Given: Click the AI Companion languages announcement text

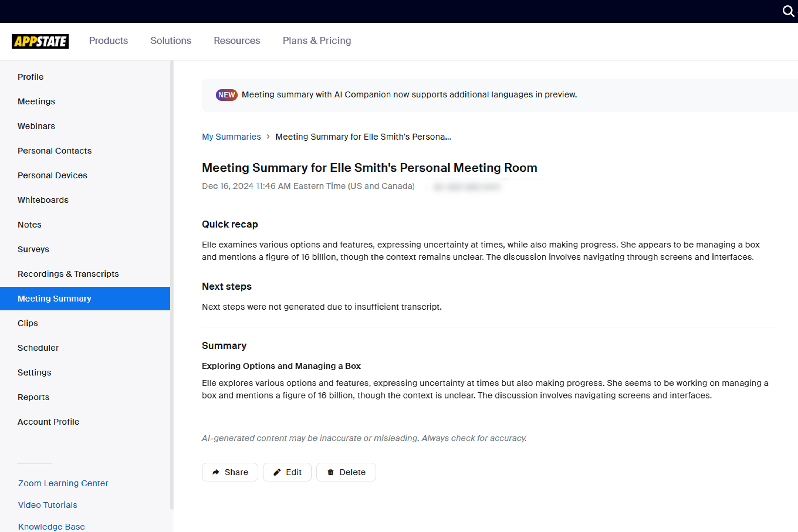Looking at the screenshot, I should [409, 94].
